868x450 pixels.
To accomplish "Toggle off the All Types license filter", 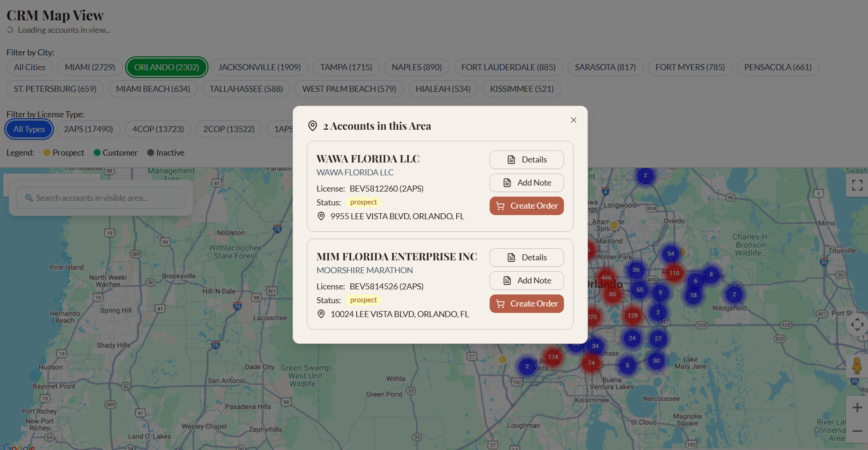I will [29, 129].
